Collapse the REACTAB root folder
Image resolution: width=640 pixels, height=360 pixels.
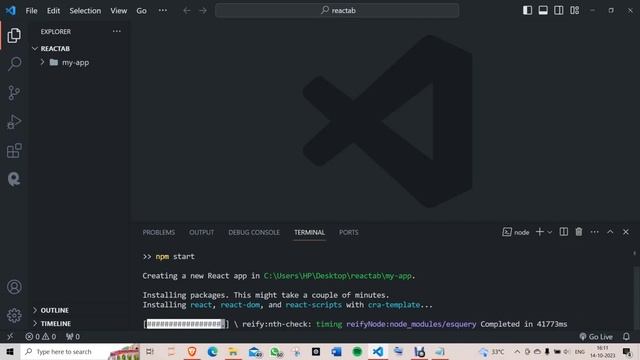tap(35, 49)
